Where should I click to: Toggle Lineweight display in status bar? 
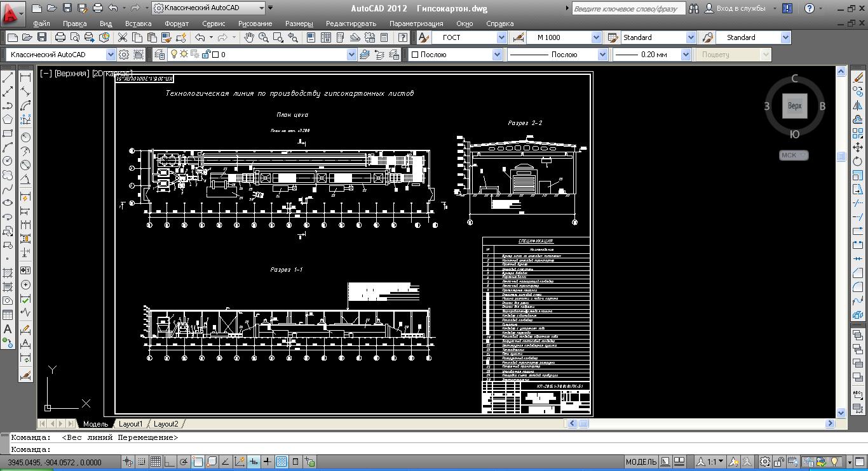pyautogui.click(x=268, y=462)
